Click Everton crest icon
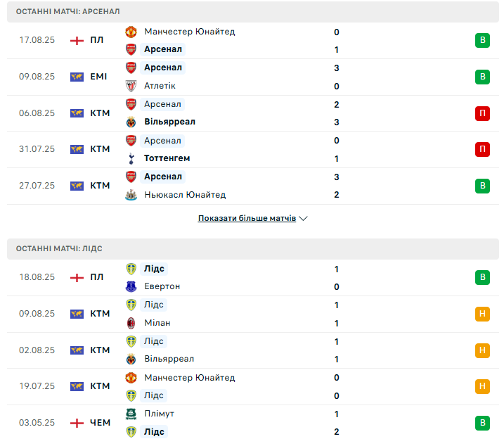Image resolution: width=504 pixels, height=439 pixels. click(x=131, y=286)
